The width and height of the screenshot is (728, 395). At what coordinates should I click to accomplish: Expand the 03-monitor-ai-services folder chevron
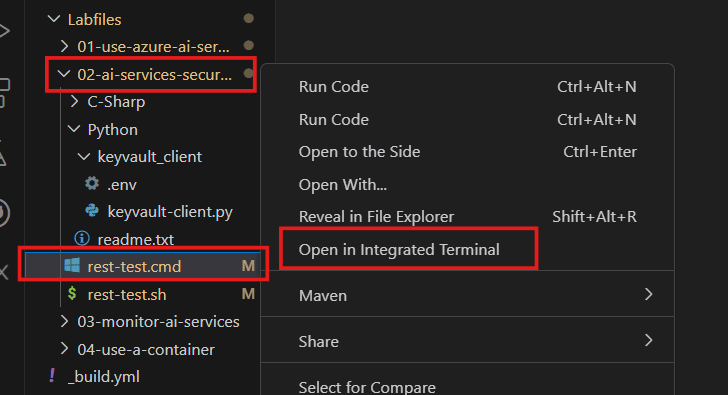click(65, 321)
